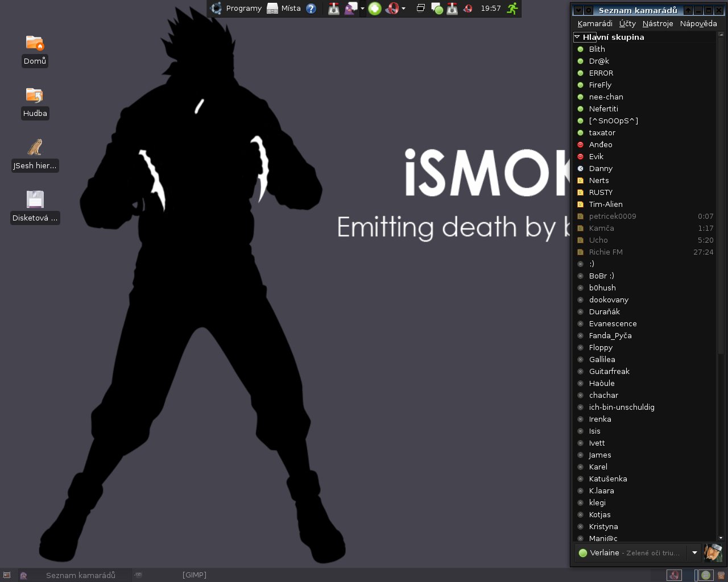Open the Účty accounts menu
Viewport: 728px width, 582px height.
(x=627, y=23)
